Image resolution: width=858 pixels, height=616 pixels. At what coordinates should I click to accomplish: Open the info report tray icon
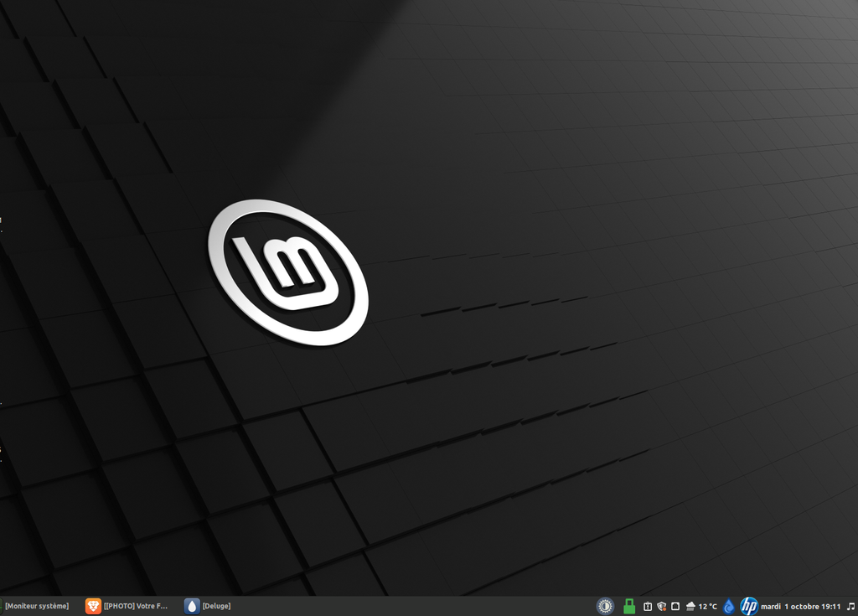click(648, 606)
